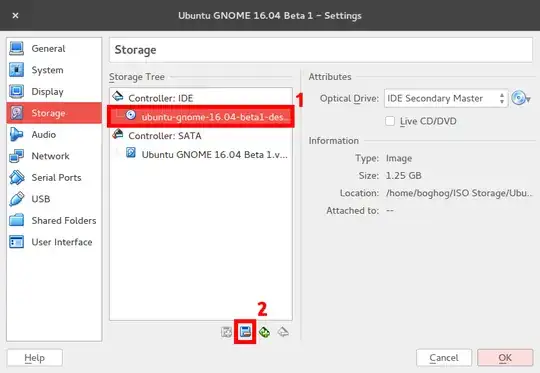
Task: Open the General settings category
Action: (x=54, y=49)
